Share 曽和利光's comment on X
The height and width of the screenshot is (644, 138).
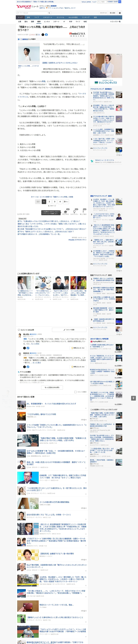point(25,367)
